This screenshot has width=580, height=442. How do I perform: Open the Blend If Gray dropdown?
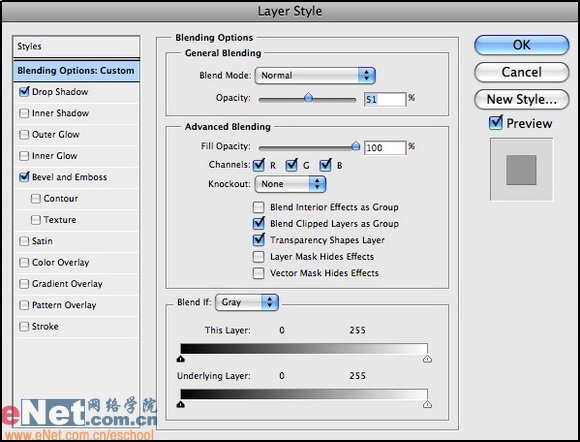tap(247, 302)
